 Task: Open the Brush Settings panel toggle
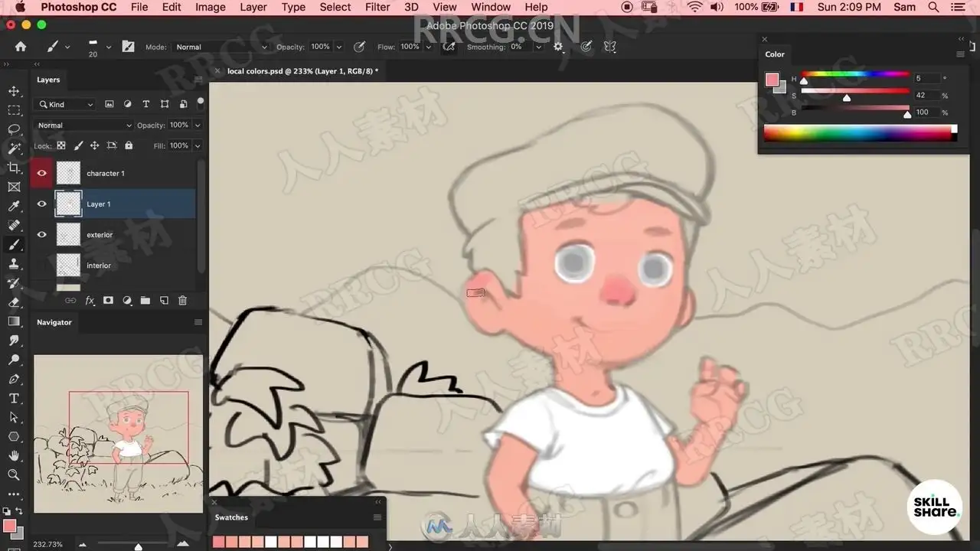coord(128,47)
